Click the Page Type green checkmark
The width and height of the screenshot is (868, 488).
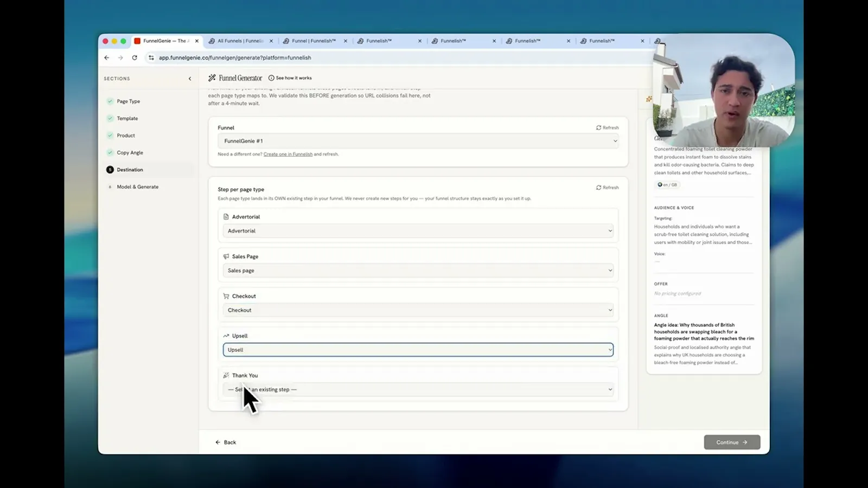coord(110,101)
